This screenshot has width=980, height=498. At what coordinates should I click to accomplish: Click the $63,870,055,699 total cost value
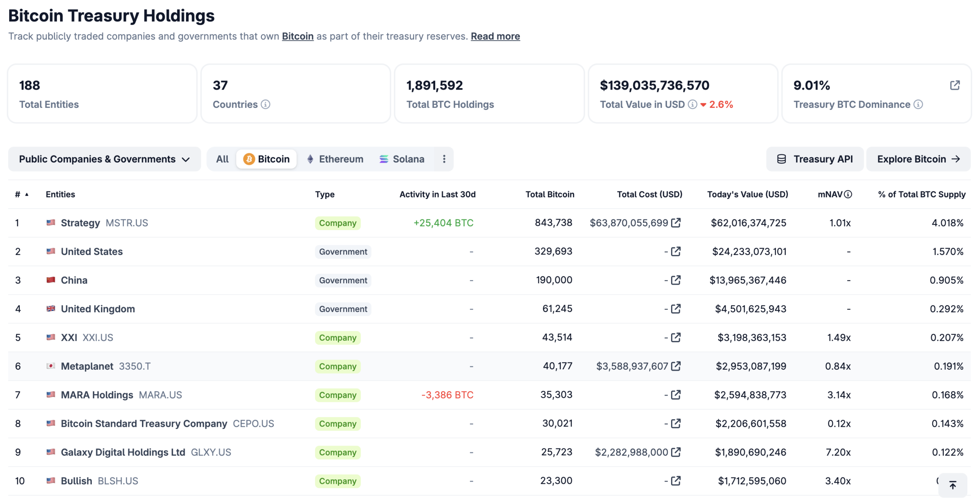629,222
